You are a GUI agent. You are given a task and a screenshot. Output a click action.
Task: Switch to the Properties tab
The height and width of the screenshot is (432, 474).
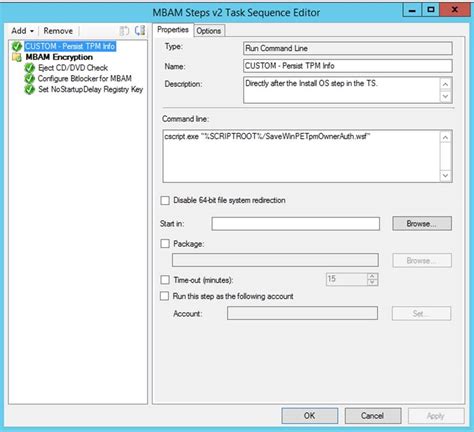(173, 30)
